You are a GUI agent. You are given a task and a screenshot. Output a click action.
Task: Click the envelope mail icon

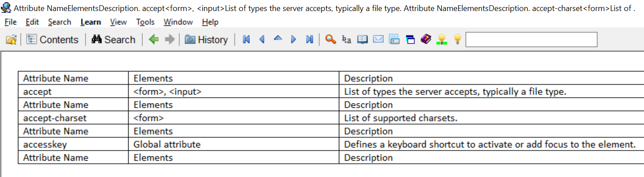click(x=378, y=40)
